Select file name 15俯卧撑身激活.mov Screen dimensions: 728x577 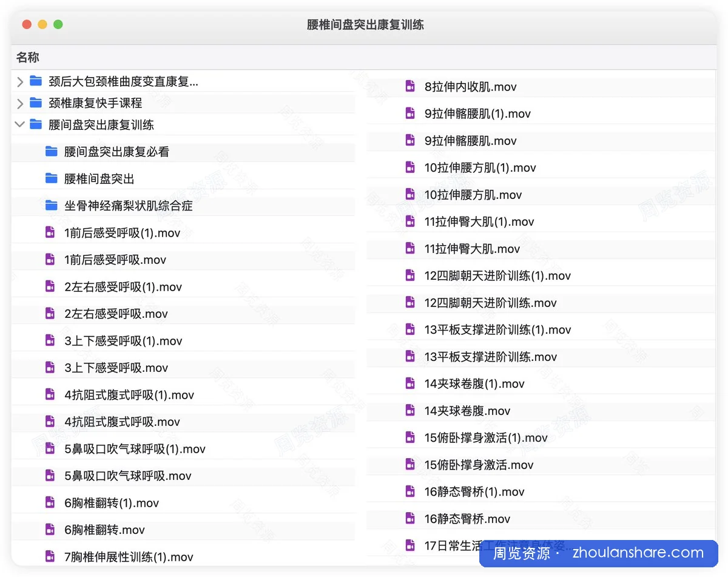tap(479, 465)
